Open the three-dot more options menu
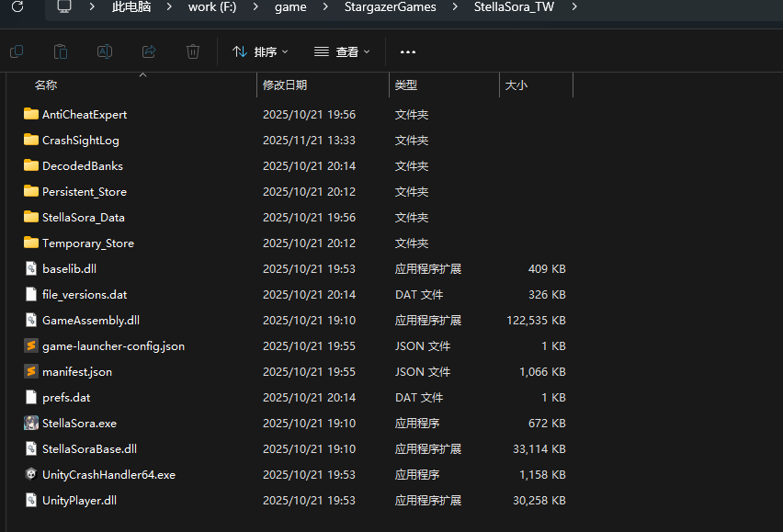Image resolution: width=783 pixels, height=532 pixels. 408,51
